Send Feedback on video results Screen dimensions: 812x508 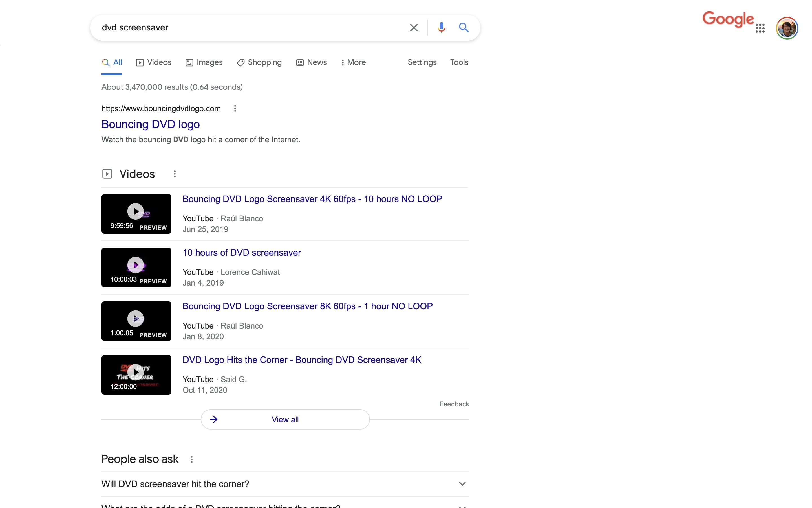click(454, 404)
